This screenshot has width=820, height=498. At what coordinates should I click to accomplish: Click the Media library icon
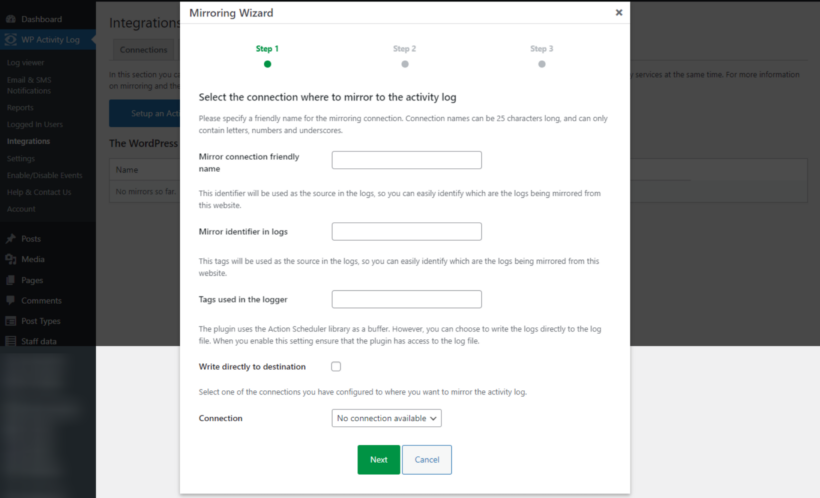[x=10, y=259]
